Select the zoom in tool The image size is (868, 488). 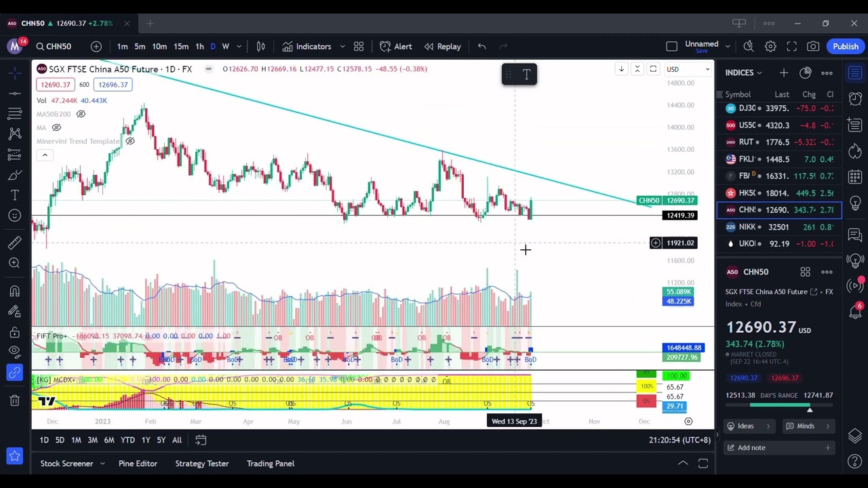click(14, 263)
